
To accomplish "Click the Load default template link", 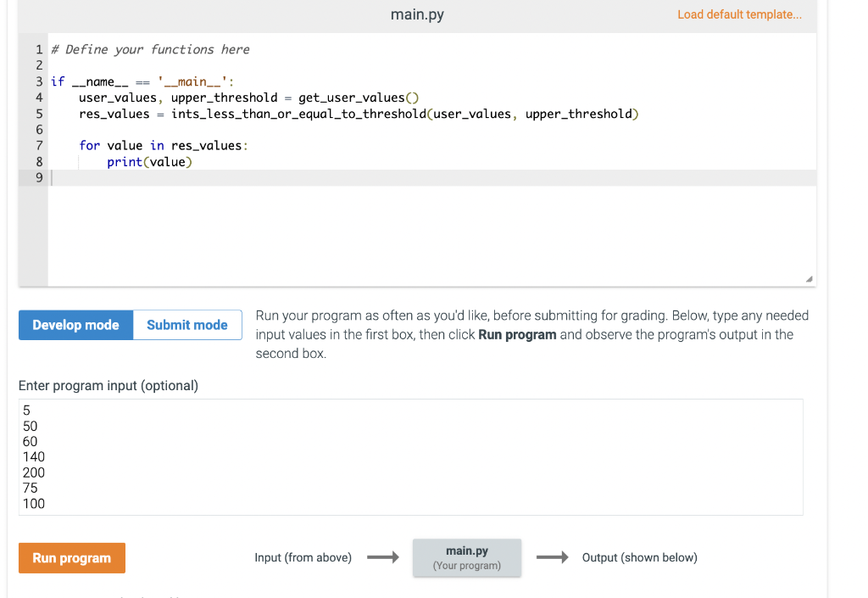I will click(739, 14).
